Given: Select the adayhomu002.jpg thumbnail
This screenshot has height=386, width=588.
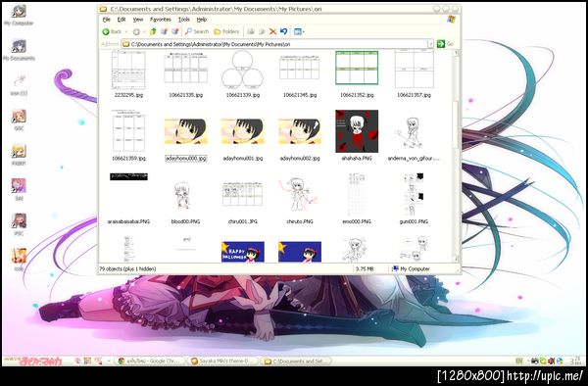Looking at the screenshot, I should (x=300, y=131).
